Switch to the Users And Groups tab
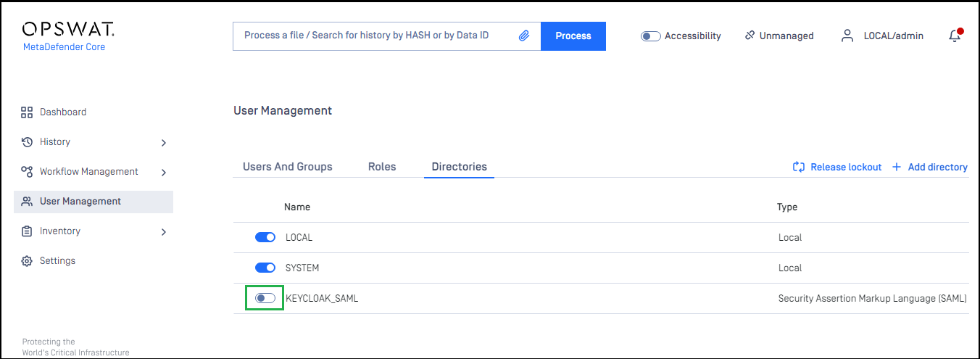The height and width of the screenshot is (359, 980). tap(288, 167)
